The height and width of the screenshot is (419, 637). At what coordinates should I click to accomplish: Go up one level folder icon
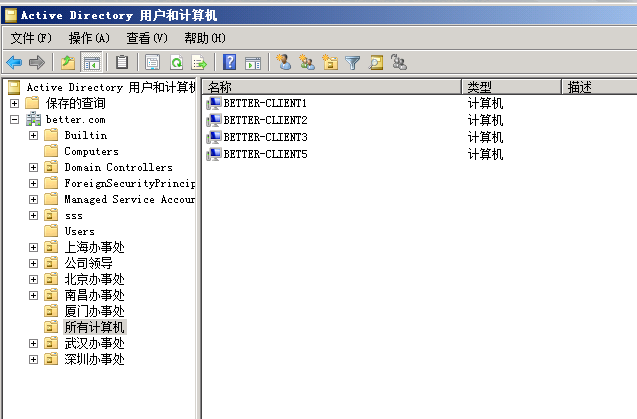pos(68,63)
